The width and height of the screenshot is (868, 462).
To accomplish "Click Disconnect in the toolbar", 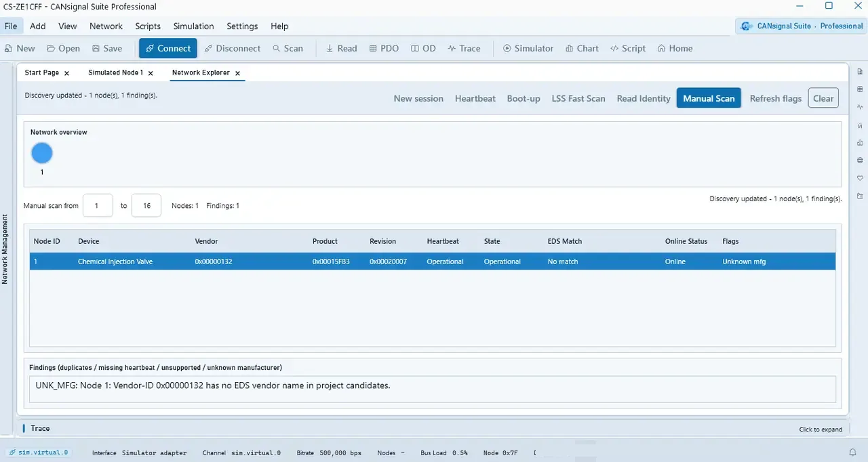I will point(233,48).
